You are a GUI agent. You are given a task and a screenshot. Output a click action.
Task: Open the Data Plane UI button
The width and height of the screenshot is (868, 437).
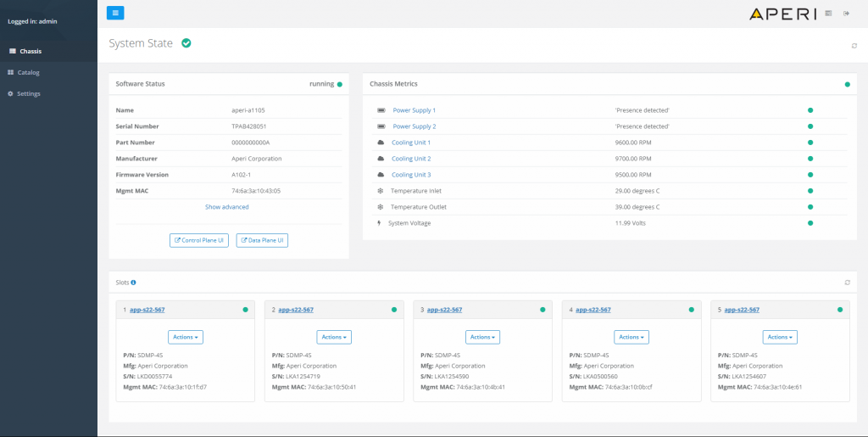pyautogui.click(x=262, y=240)
